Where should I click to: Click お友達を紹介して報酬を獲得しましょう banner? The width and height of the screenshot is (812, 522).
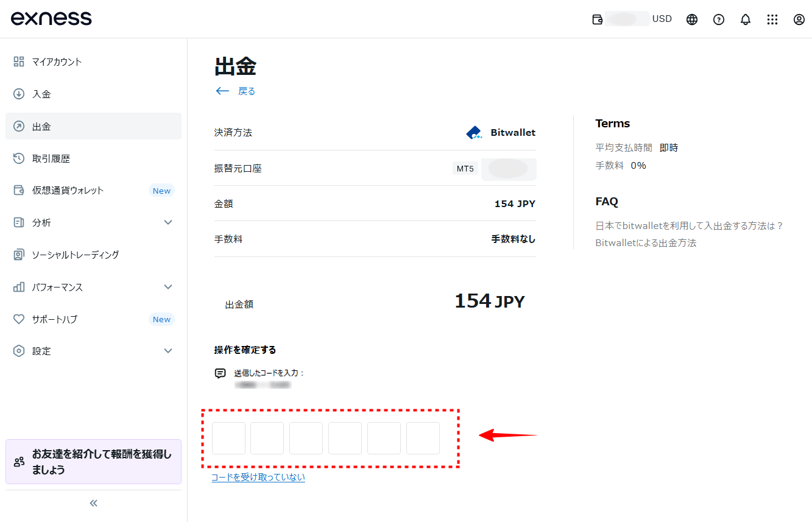pos(94,462)
